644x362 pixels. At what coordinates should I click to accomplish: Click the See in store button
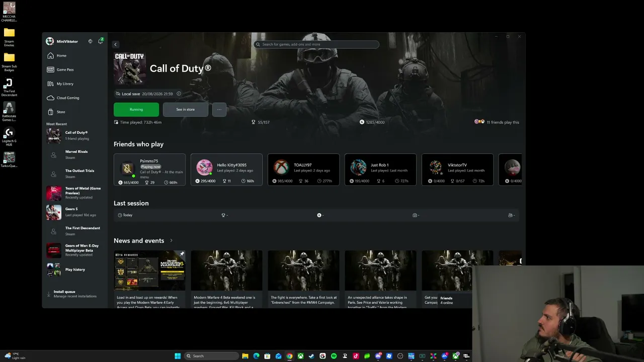(185, 109)
